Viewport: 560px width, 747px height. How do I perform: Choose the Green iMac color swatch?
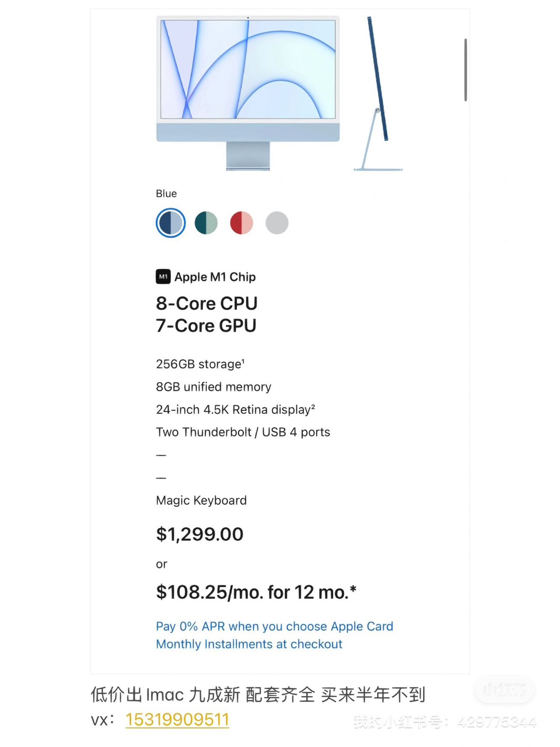click(x=206, y=223)
